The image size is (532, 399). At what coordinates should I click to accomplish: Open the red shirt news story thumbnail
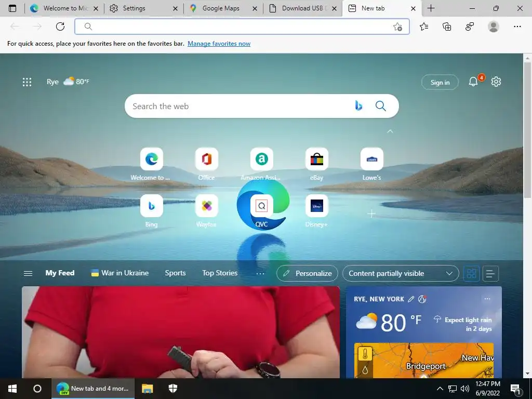tap(180, 332)
